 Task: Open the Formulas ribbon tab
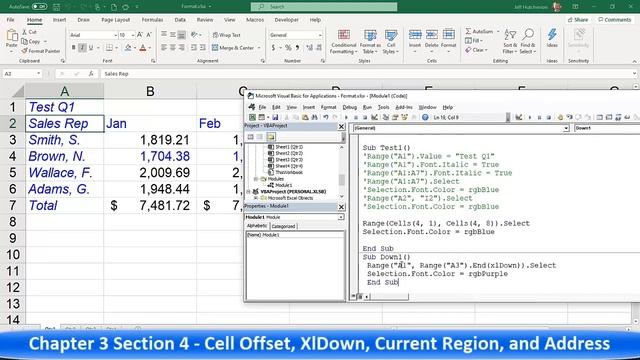pos(152,20)
